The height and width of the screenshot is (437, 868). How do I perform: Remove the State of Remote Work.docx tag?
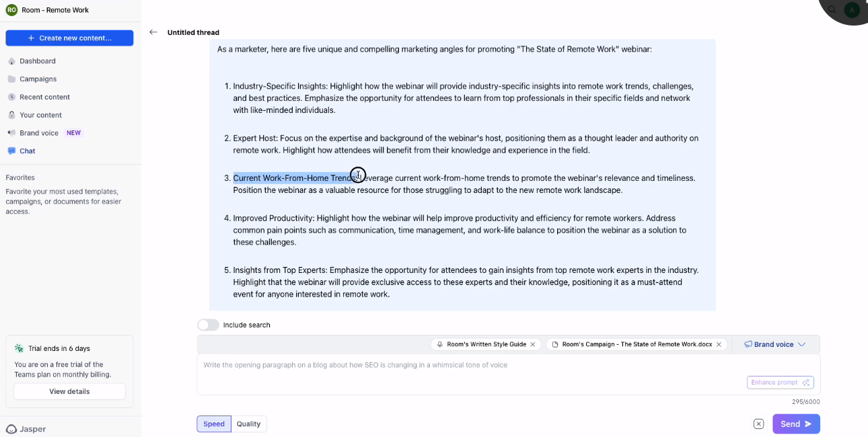(719, 344)
